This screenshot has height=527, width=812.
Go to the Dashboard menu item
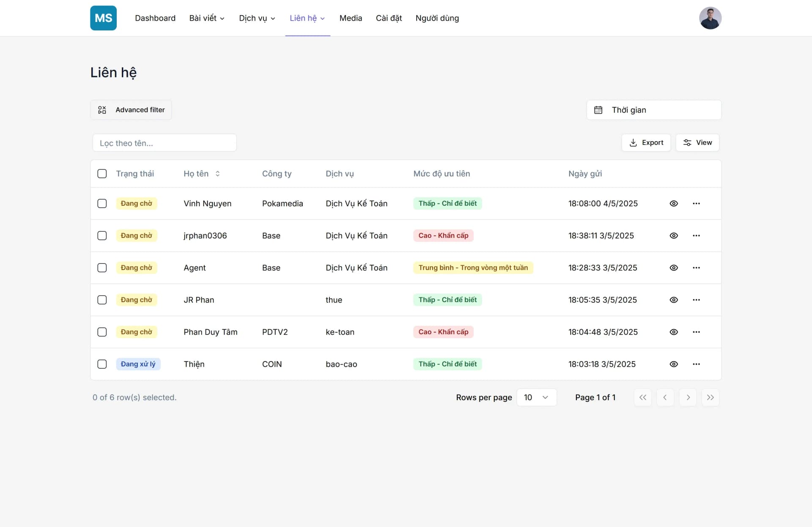coord(155,18)
